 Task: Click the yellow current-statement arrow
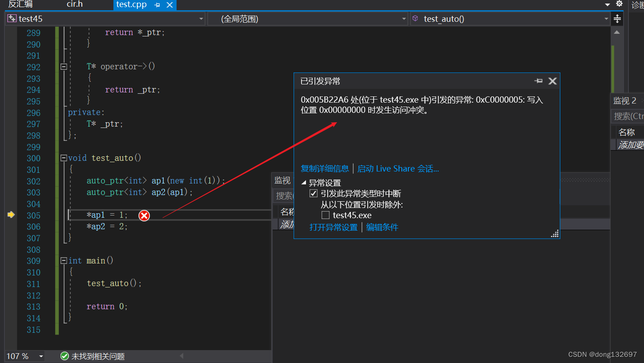(x=11, y=215)
